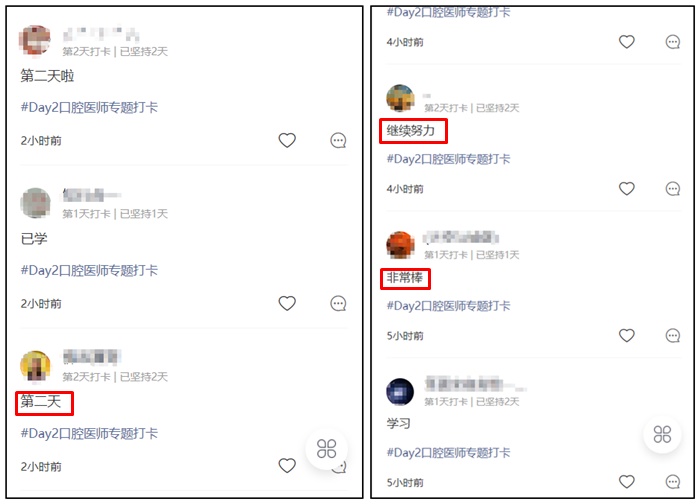Comment on the '学习' post
Viewport: 700px width, 504px height.
(673, 482)
